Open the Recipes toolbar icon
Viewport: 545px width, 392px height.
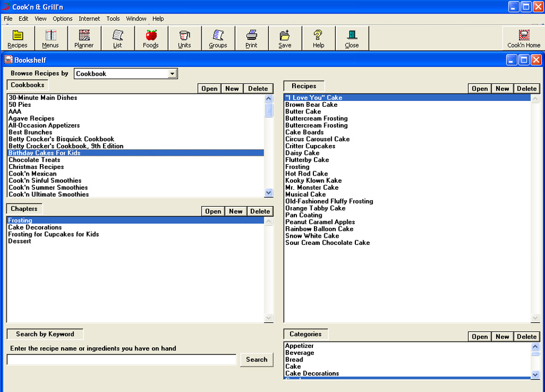(x=17, y=38)
